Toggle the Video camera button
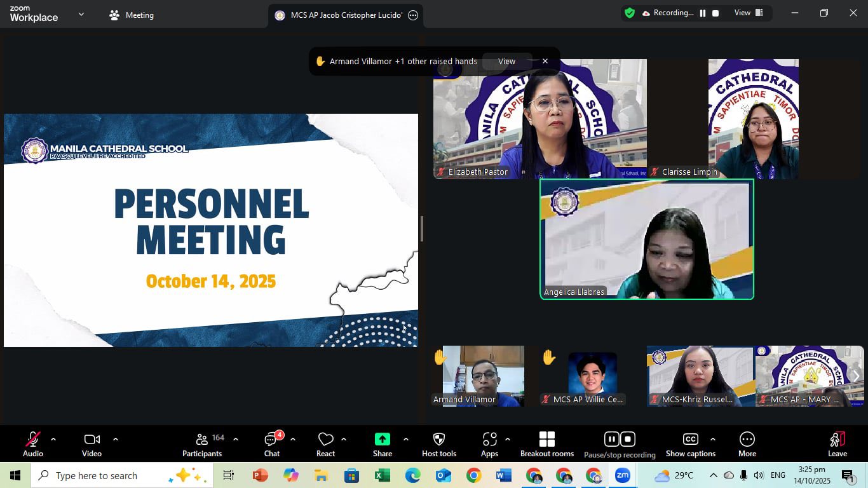The image size is (868, 488). pyautogui.click(x=92, y=444)
